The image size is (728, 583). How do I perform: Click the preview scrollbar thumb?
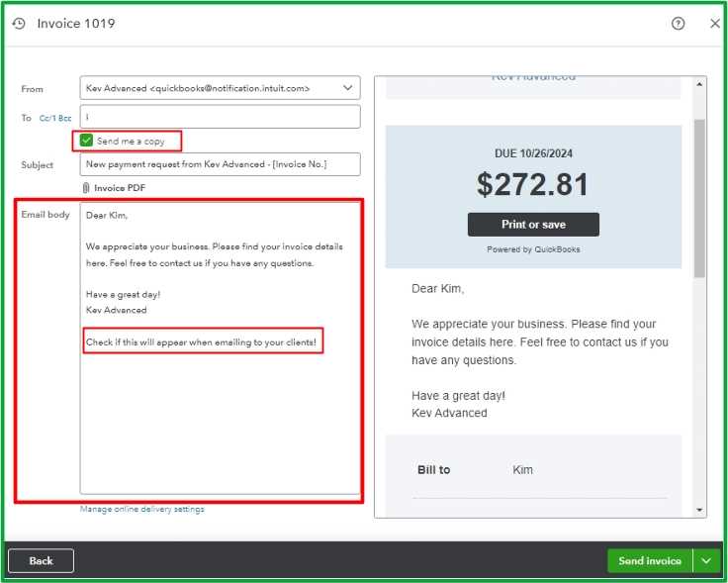point(699,198)
